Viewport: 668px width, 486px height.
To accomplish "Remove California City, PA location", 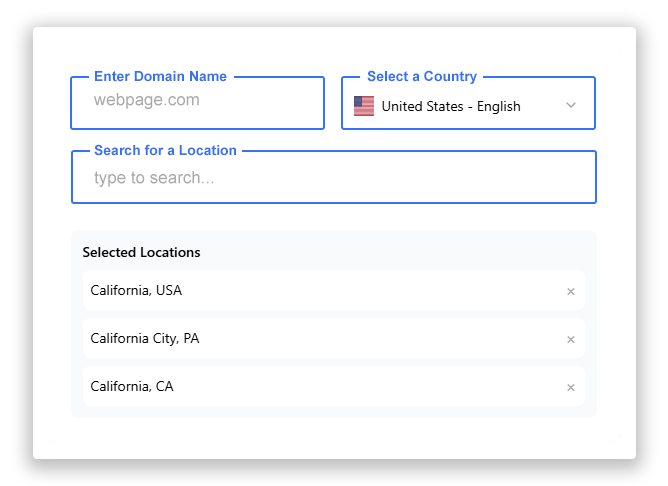I will (x=570, y=339).
